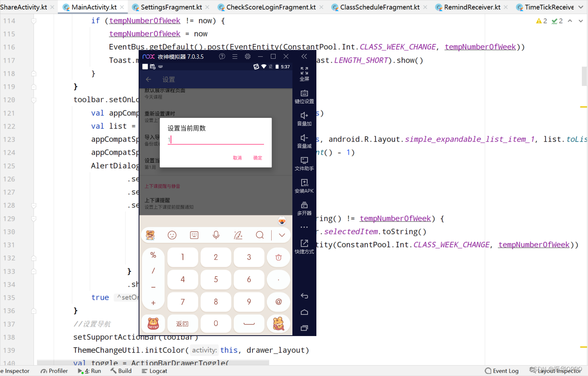Switch to MainActivity.kt tab

94,7
